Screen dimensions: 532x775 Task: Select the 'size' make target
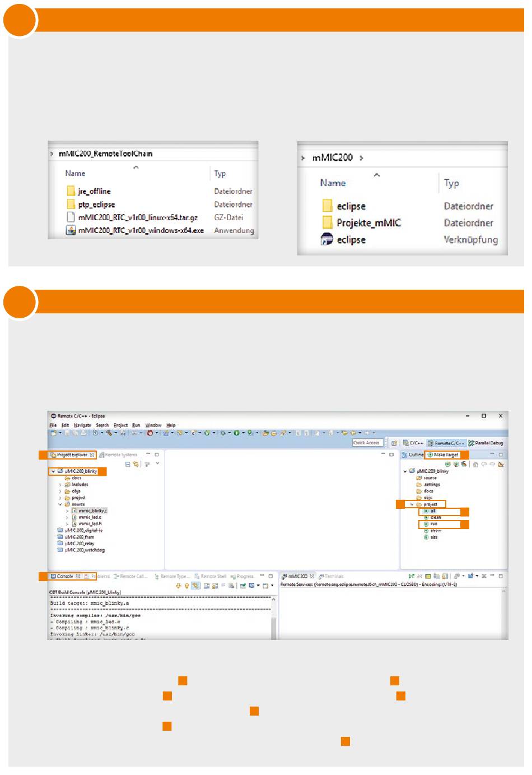pyautogui.click(x=431, y=537)
